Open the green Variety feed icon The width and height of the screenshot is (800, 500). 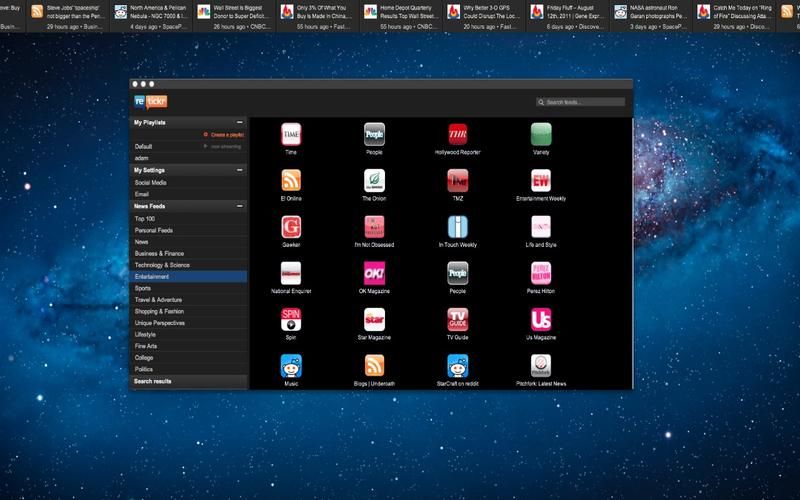[541, 134]
